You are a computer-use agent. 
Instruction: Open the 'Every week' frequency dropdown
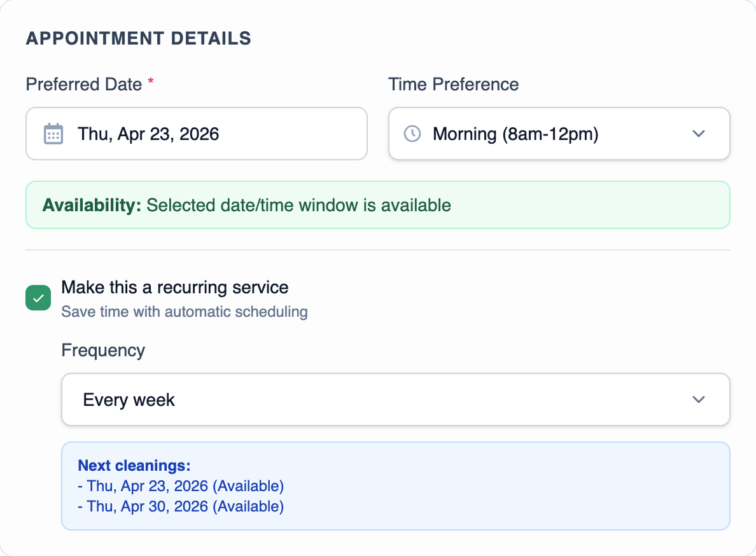point(395,400)
